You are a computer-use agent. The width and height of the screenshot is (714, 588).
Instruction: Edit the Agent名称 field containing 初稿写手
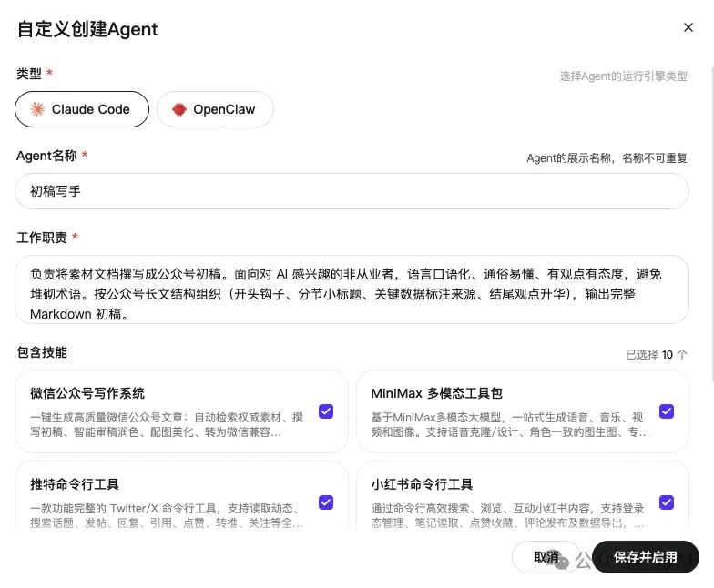pos(352,191)
